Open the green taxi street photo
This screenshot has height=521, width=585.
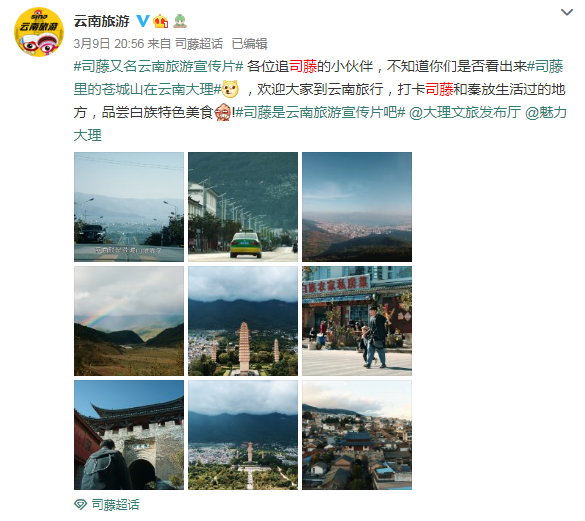243,207
